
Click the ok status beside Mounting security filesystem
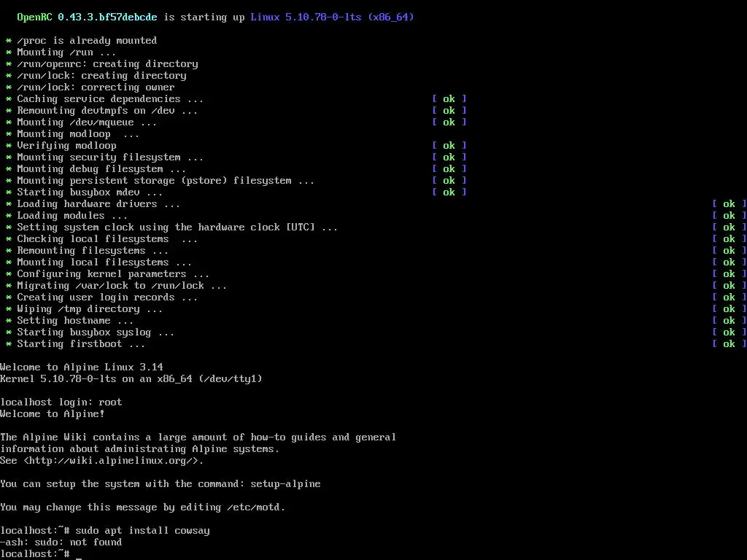click(x=449, y=157)
